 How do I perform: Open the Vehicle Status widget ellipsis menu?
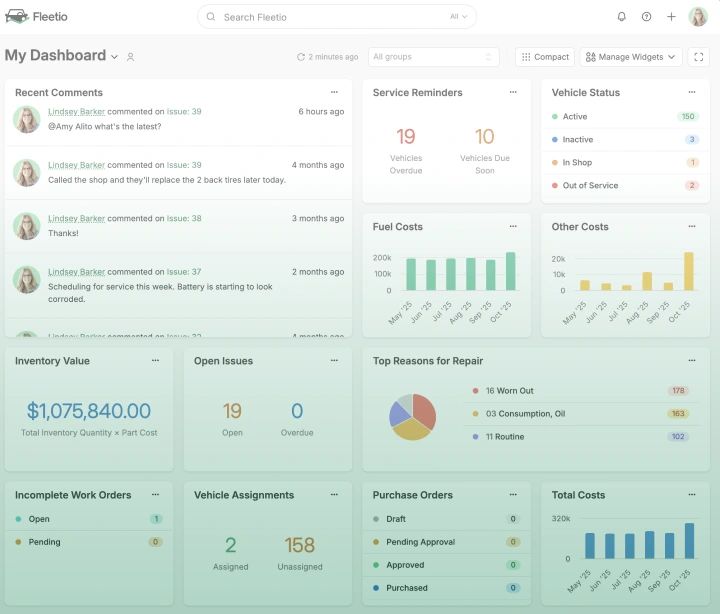click(x=692, y=92)
